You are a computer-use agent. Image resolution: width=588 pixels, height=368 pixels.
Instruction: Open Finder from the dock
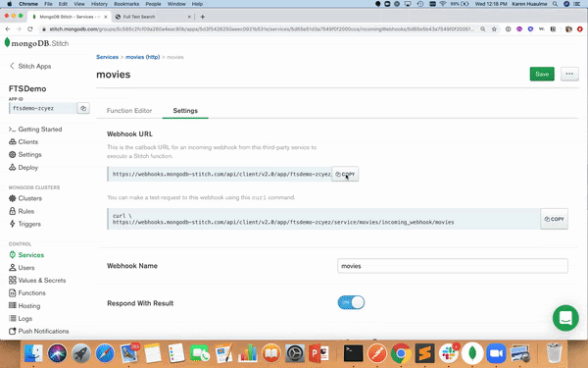point(33,353)
